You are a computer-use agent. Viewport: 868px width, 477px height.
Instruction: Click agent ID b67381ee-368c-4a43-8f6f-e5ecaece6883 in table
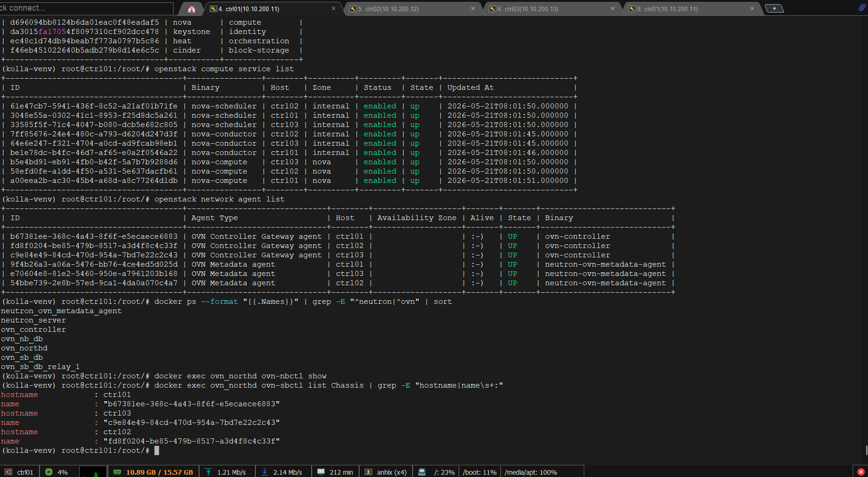[94, 236]
